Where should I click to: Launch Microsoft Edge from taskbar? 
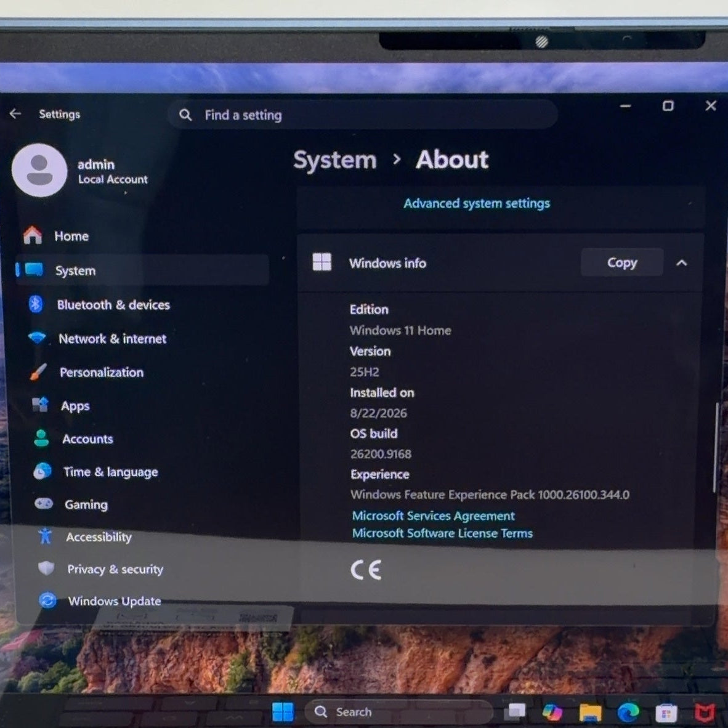[x=628, y=712]
